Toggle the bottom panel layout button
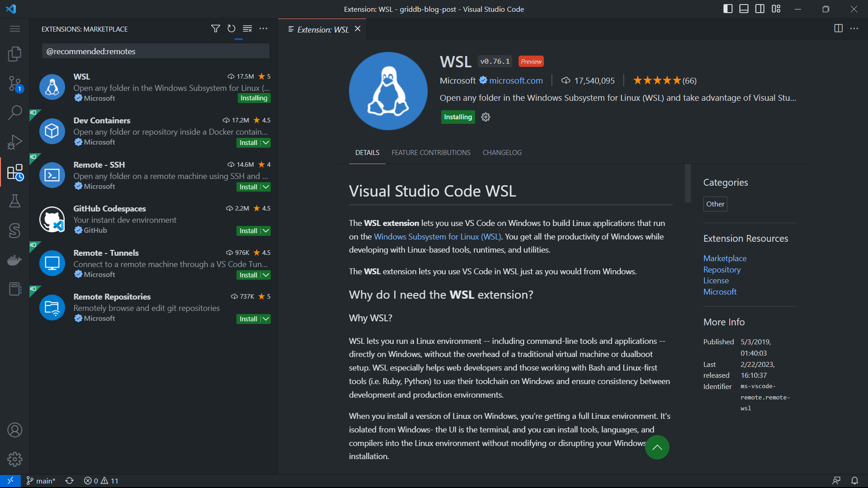The height and width of the screenshot is (488, 868). [x=744, y=9]
